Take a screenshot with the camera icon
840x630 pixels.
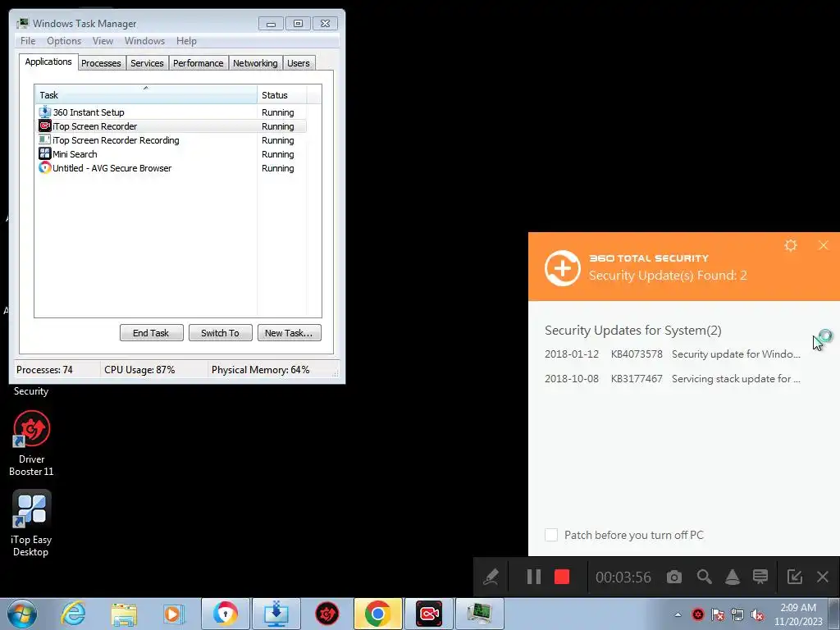[x=674, y=577]
